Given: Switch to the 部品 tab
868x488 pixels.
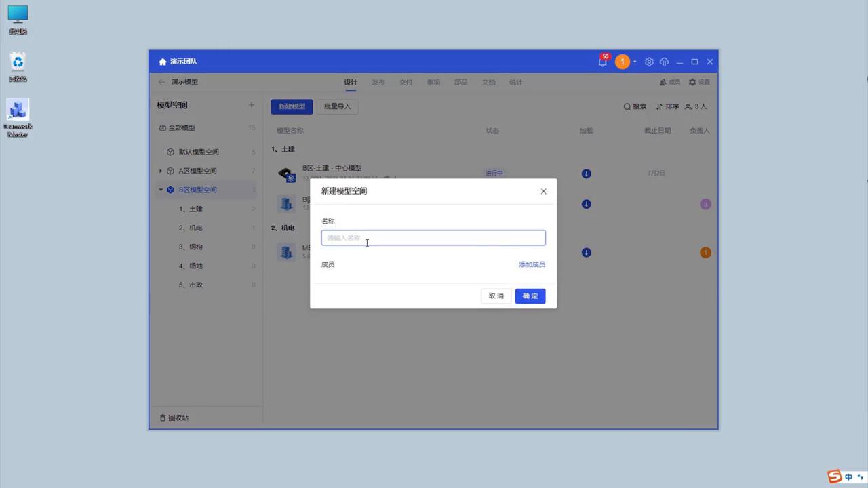Looking at the screenshot, I should pos(461,82).
